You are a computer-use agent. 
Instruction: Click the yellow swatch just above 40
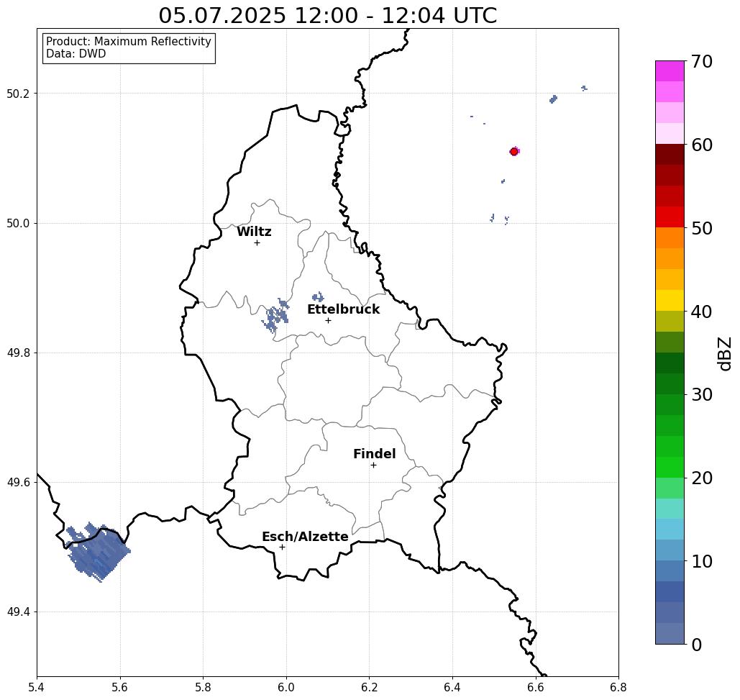(670, 300)
